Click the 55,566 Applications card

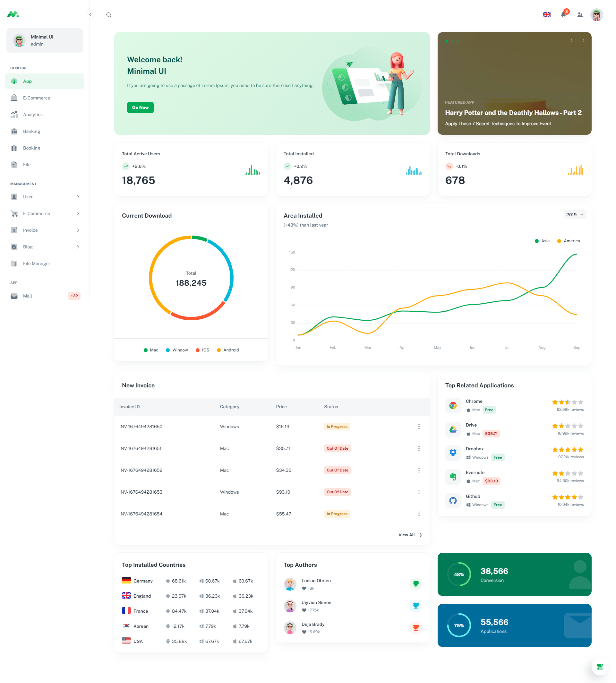[514, 625]
